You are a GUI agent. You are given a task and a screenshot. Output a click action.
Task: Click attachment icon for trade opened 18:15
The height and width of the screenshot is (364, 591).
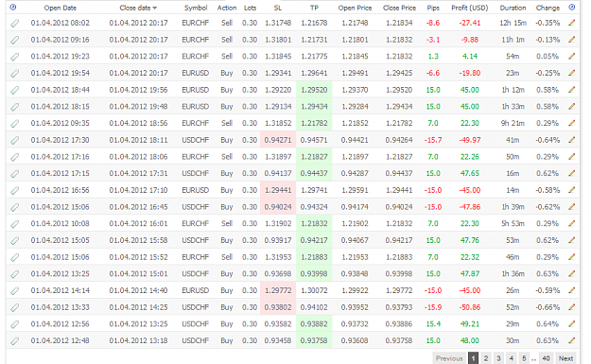pos(14,107)
